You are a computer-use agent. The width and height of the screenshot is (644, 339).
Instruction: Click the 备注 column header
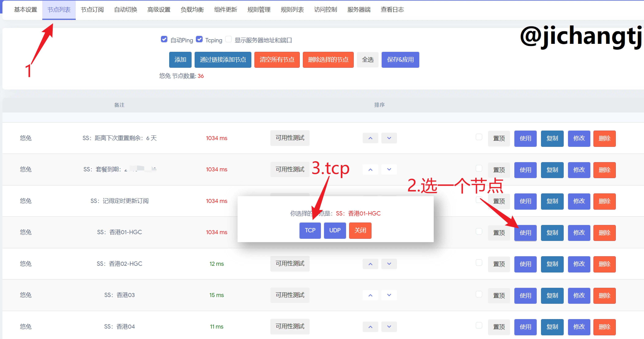coord(119,105)
